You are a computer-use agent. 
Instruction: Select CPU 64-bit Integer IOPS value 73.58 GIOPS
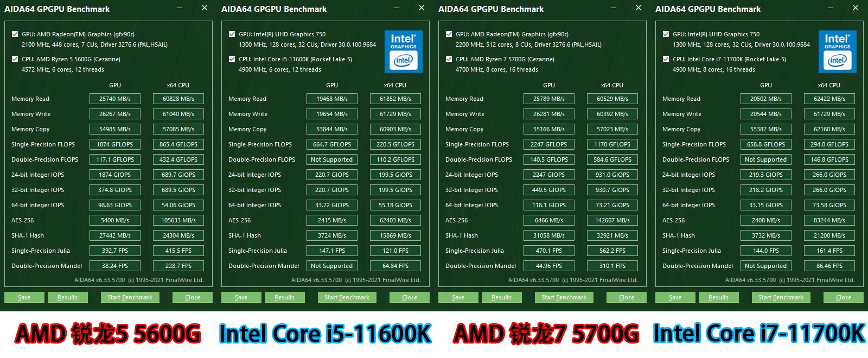[829, 205]
